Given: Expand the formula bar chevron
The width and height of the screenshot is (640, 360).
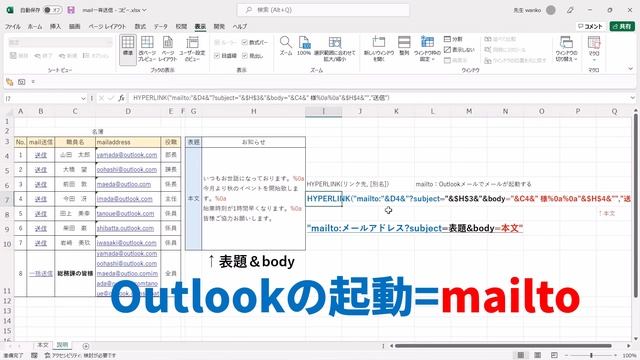Looking at the screenshot, I should click(x=632, y=98).
